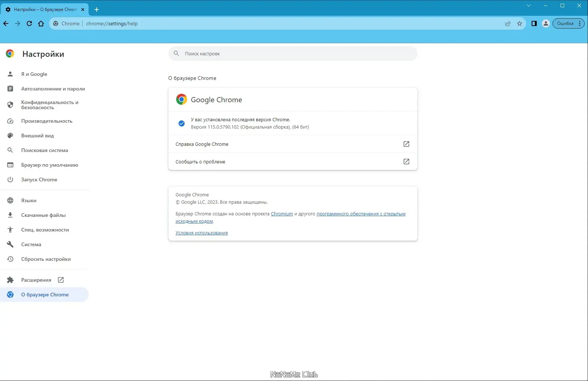Bookmark this page with the star icon
Image resolution: width=588 pixels, height=381 pixels.
click(x=520, y=23)
